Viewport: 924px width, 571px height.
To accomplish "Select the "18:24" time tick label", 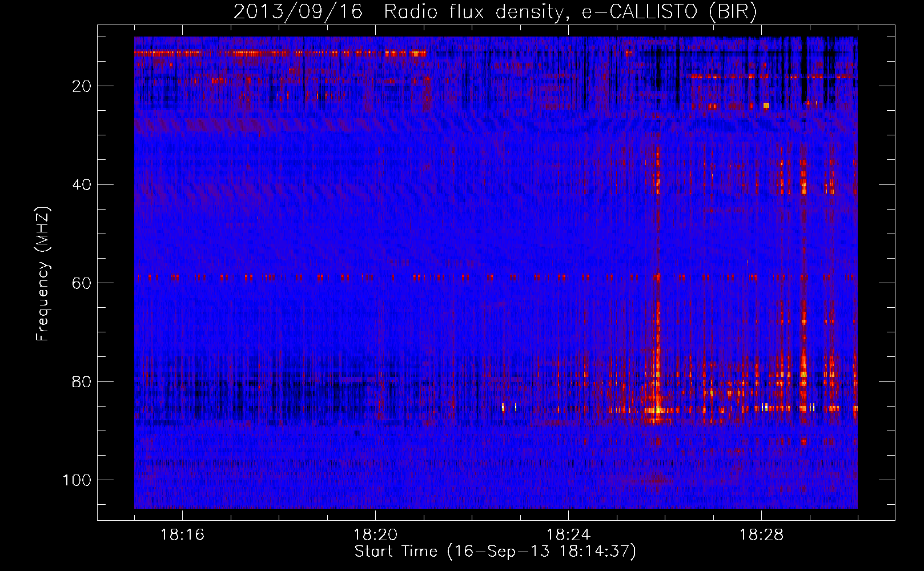I will click(568, 535).
